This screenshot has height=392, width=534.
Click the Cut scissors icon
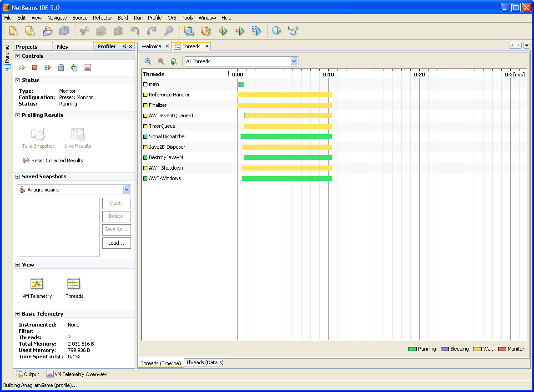[84, 31]
